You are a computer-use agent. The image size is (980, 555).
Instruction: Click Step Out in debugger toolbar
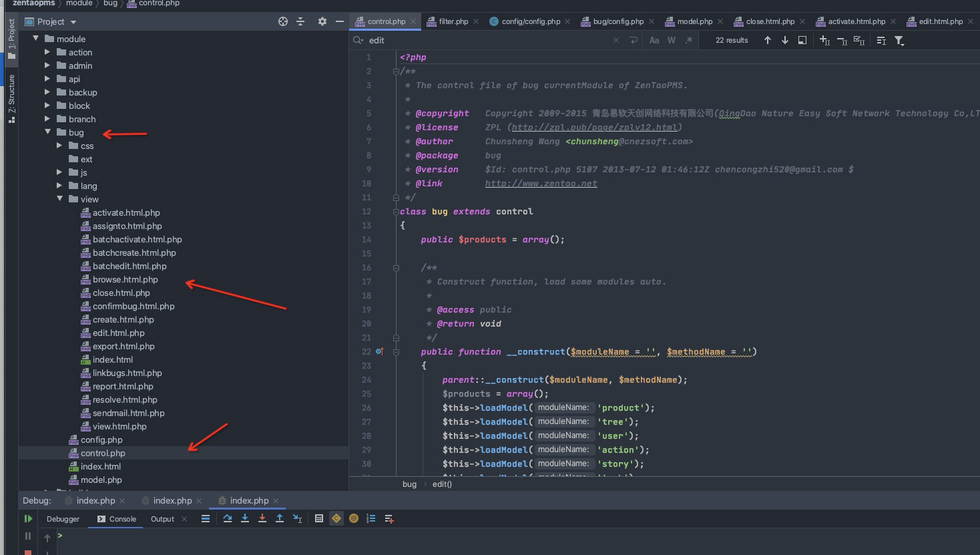click(280, 518)
